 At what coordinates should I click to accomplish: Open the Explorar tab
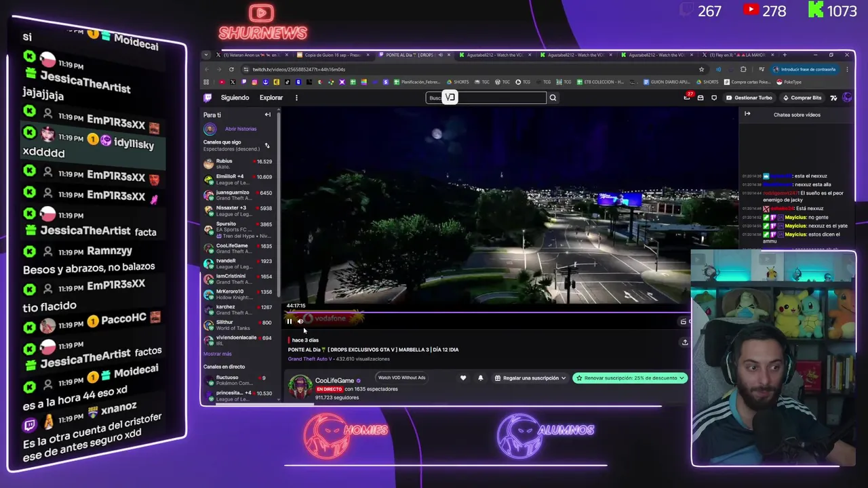point(271,98)
